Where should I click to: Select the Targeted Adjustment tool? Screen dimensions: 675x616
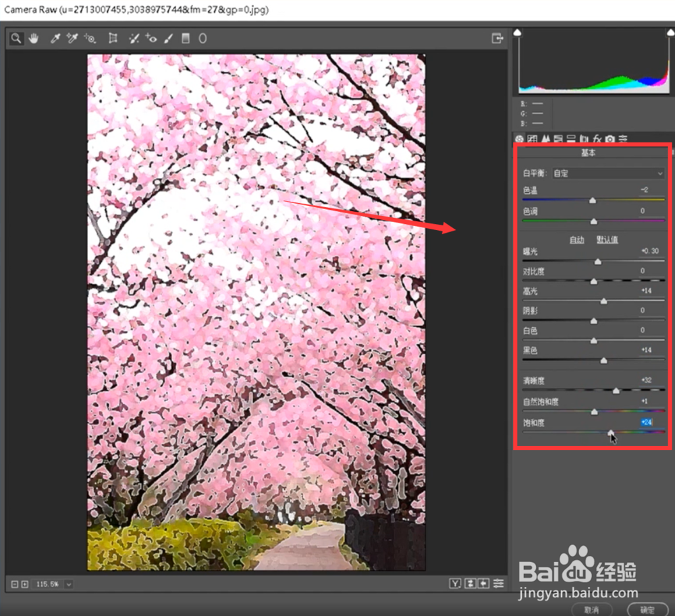(x=90, y=38)
